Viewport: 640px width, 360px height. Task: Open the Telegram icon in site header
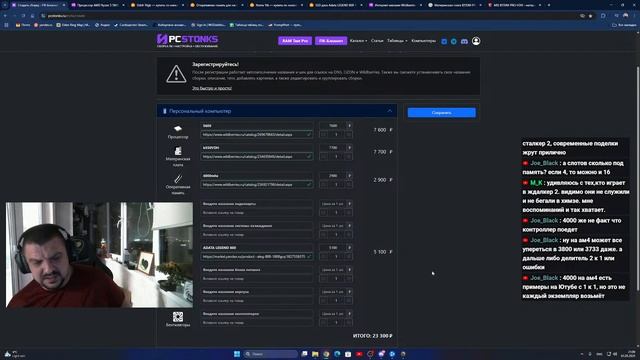453,41
